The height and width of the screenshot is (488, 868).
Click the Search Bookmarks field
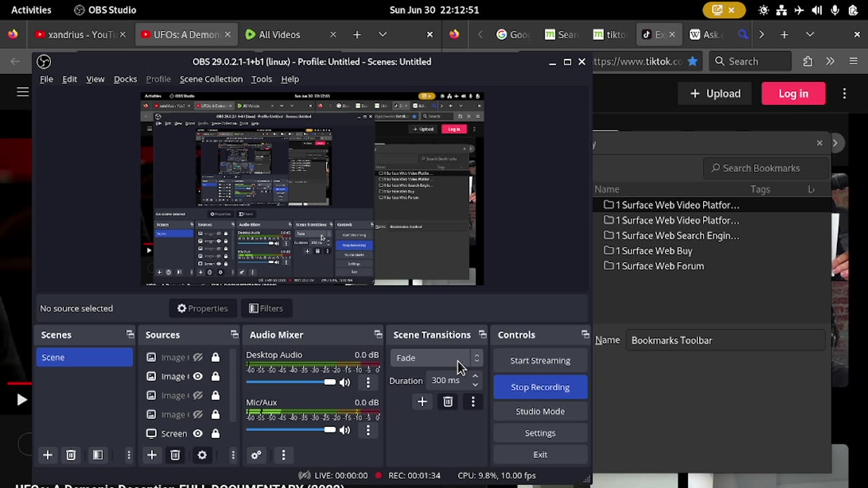click(x=766, y=168)
